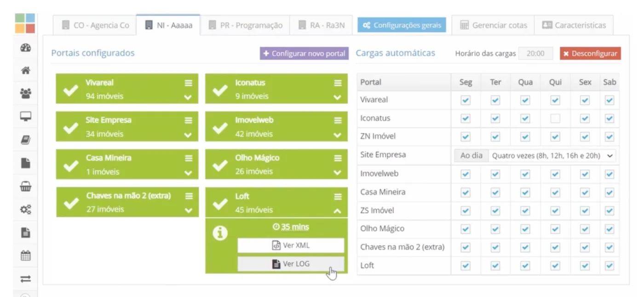Viewport: 644px width, 297px height.
Task: Open the gears settings sidebar icon
Action: pyautogui.click(x=26, y=210)
